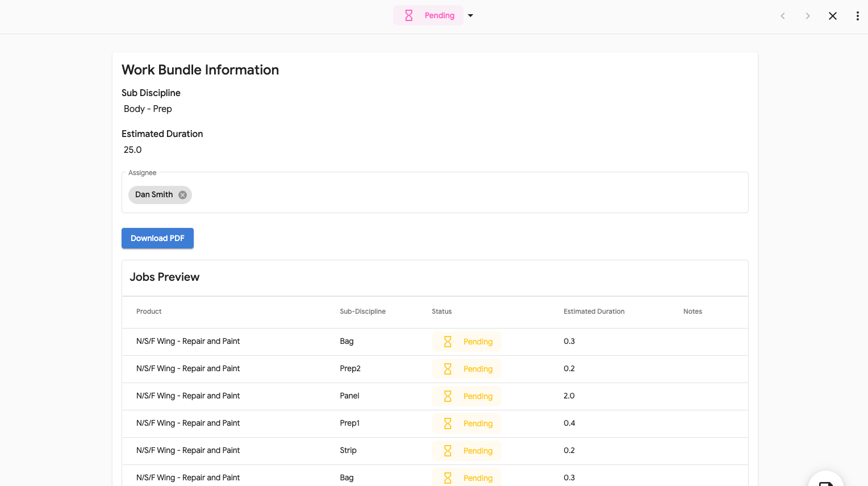Sort by Product column header
The image size is (868, 486).
coord(149,311)
